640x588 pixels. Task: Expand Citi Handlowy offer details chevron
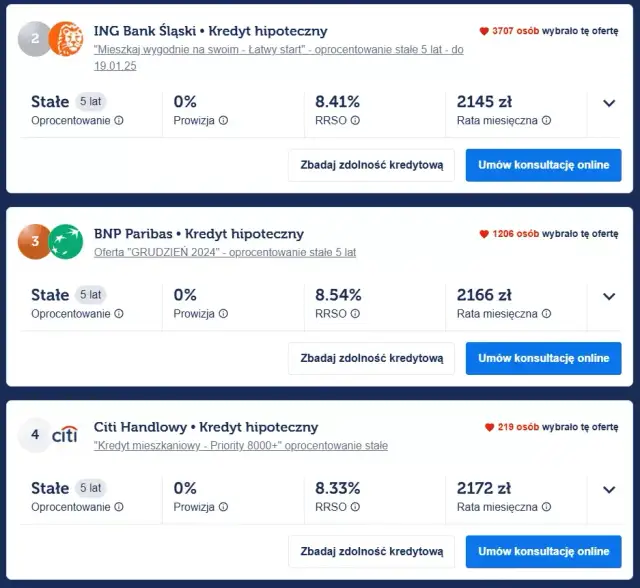point(609,490)
